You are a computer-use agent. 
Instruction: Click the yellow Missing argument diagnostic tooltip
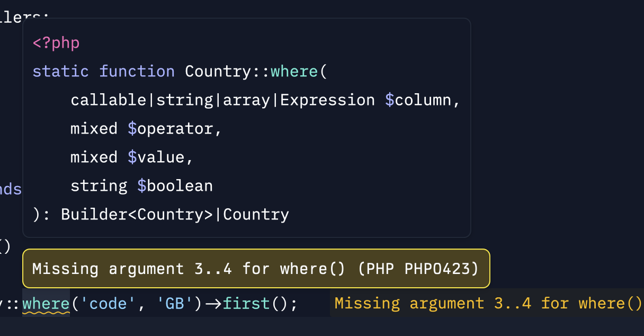[256, 269]
